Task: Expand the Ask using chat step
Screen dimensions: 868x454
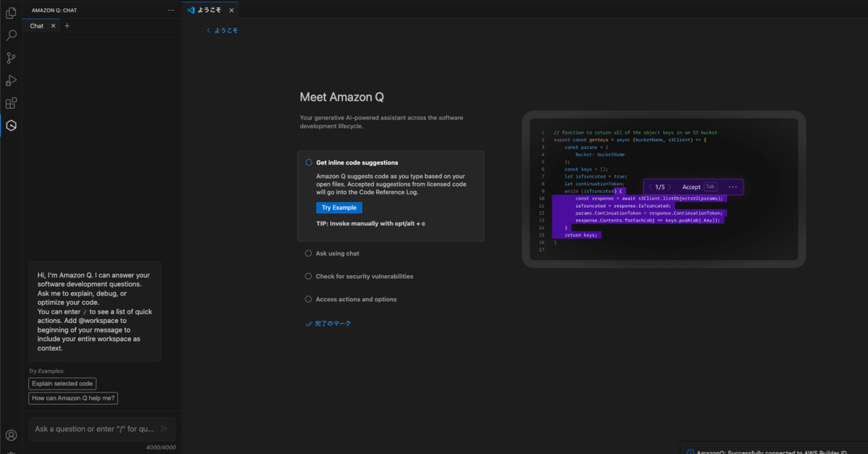Action: coord(337,253)
